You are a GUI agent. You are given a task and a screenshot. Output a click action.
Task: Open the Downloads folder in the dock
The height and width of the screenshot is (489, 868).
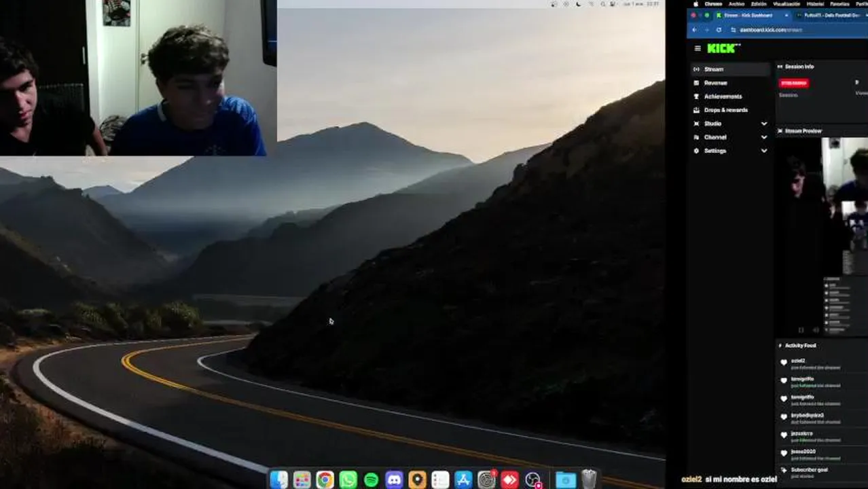(x=566, y=479)
